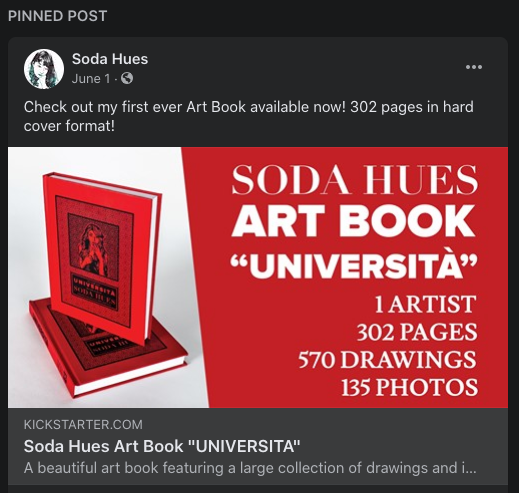Click the 135 PHOTOS line in banner
519x493 pixels.
(409, 387)
